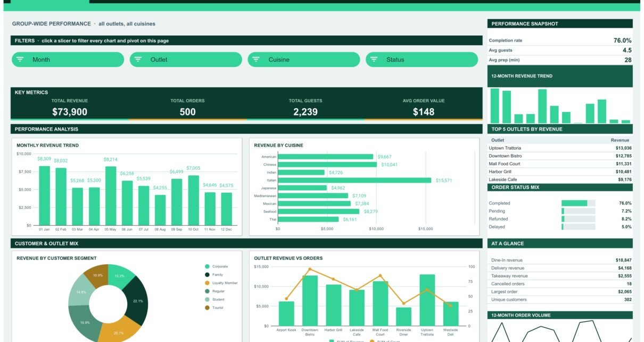Click the Avg Order Value metric
Image resolution: width=644 pixels, height=342 pixels.
424,108
